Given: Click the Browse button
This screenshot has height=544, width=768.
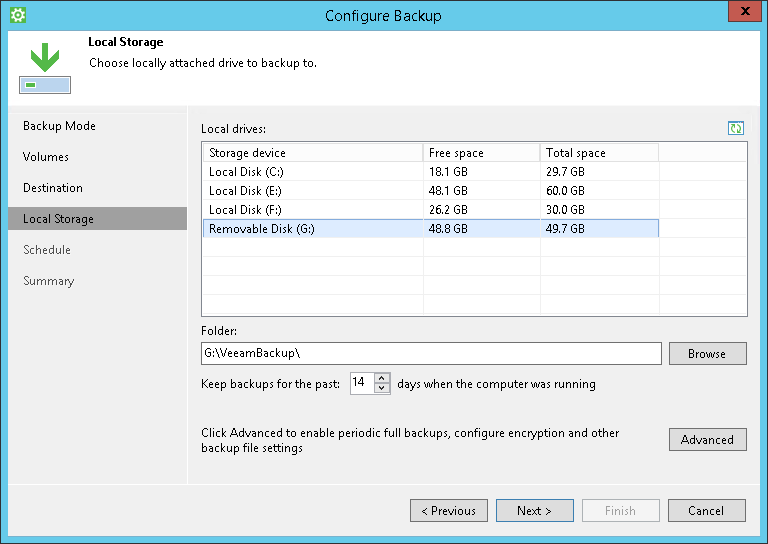Looking at the screenshot, I should (x=707, y=354).
